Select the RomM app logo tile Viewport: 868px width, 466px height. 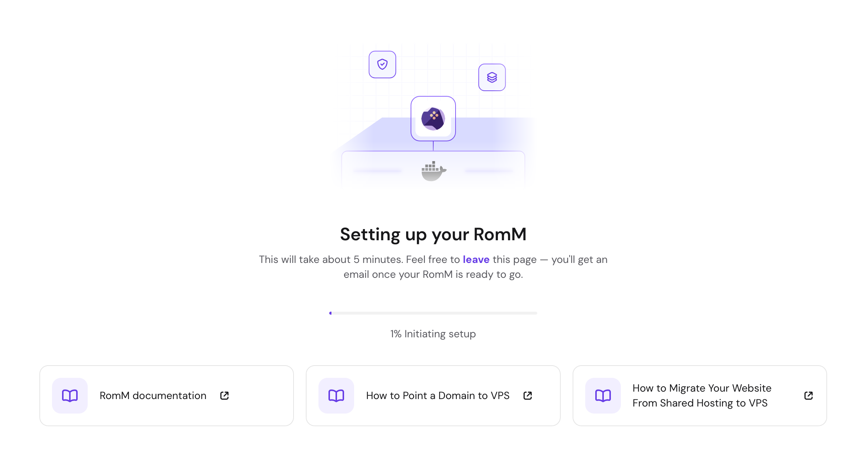433,119
